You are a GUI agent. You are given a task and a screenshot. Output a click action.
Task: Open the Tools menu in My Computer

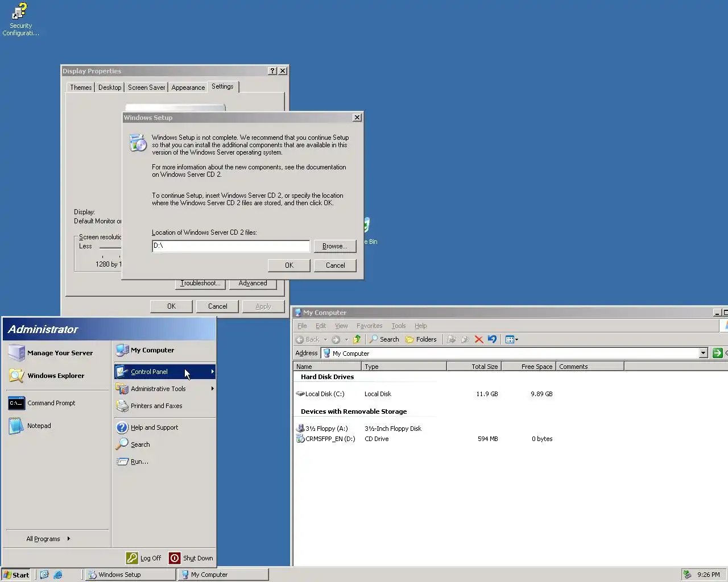tap(399, 326)
